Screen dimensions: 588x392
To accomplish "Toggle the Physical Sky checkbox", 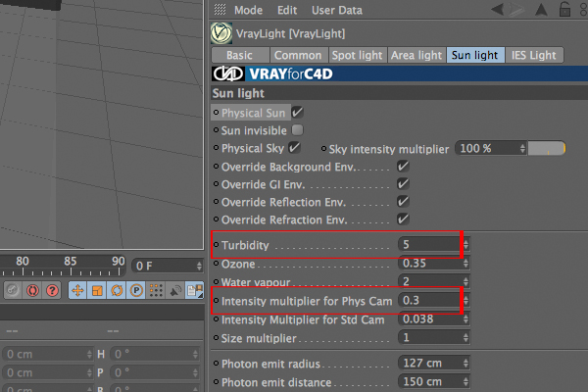I will point(294,147).
